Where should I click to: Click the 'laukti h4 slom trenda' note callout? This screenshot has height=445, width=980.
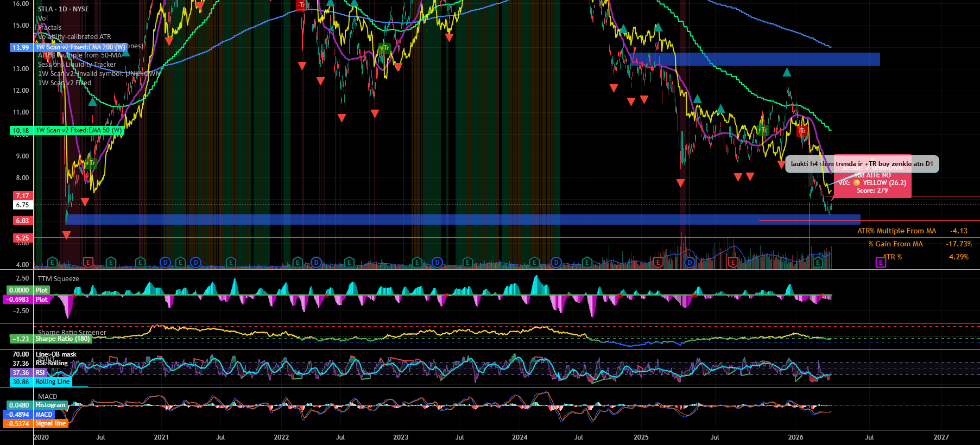(862, 164)
